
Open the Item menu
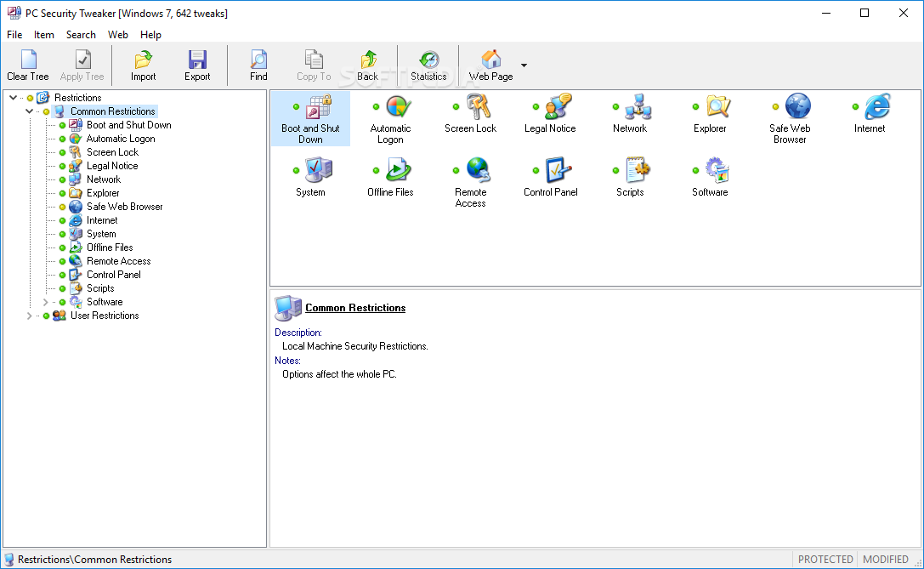pos(44,35)
